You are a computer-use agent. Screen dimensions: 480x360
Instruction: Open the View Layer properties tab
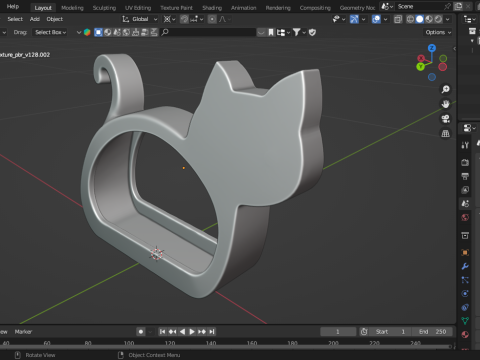click(465, 190)
